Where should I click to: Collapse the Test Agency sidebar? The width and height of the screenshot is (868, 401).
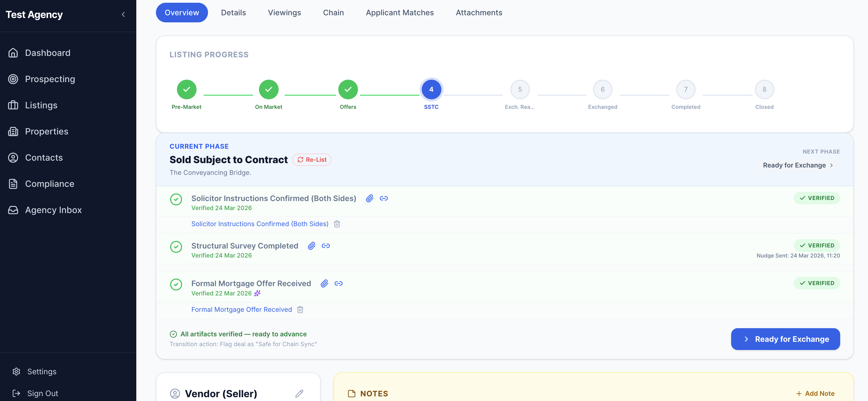pos(123,14)
